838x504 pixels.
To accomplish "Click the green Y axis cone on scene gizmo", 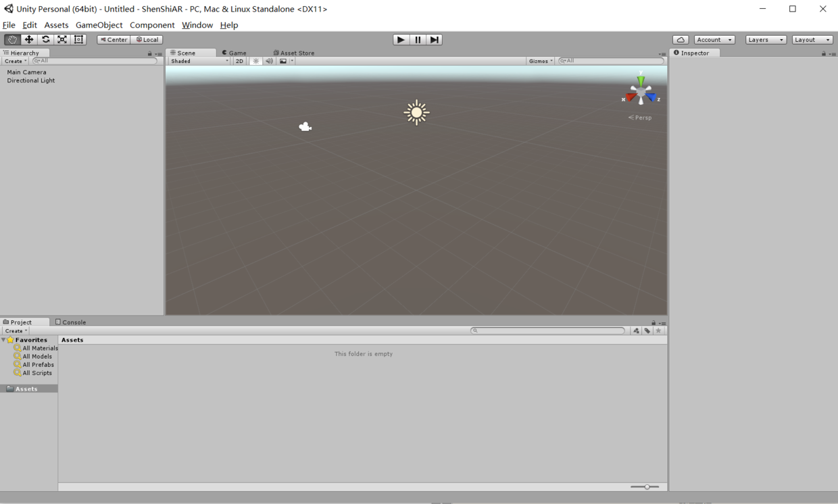I will coord(641,81).
